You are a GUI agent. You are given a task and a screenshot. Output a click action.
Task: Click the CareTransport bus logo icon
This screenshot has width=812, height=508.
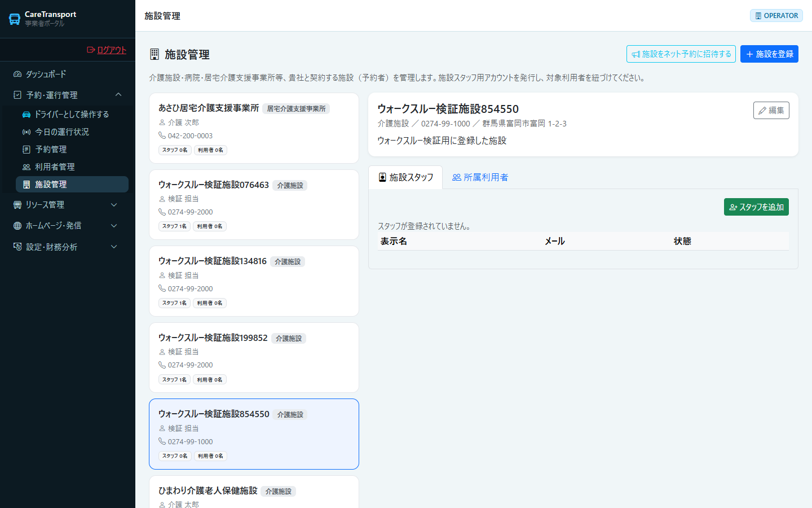tap(15, 19)
